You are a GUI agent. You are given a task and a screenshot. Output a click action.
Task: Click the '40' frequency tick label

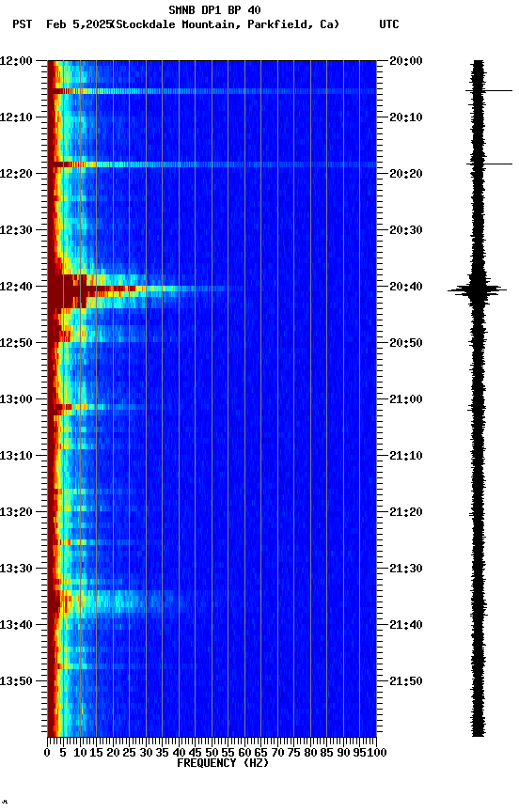tap(179, 753)
